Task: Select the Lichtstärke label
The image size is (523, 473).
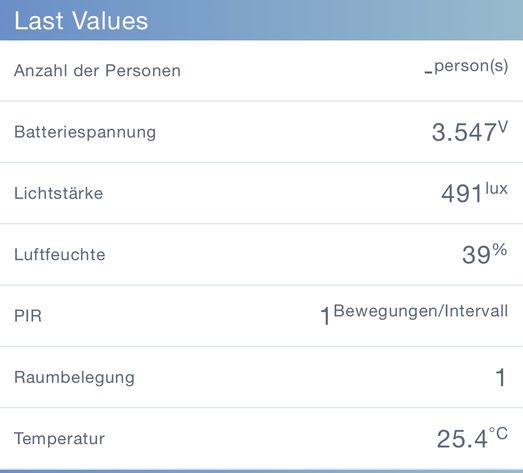Action: [x=59, y=193]
